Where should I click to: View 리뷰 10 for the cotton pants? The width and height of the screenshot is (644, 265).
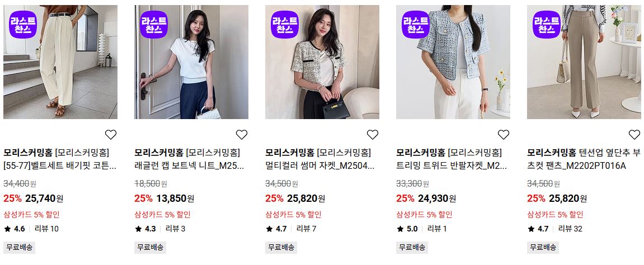(x=46, y=229)
